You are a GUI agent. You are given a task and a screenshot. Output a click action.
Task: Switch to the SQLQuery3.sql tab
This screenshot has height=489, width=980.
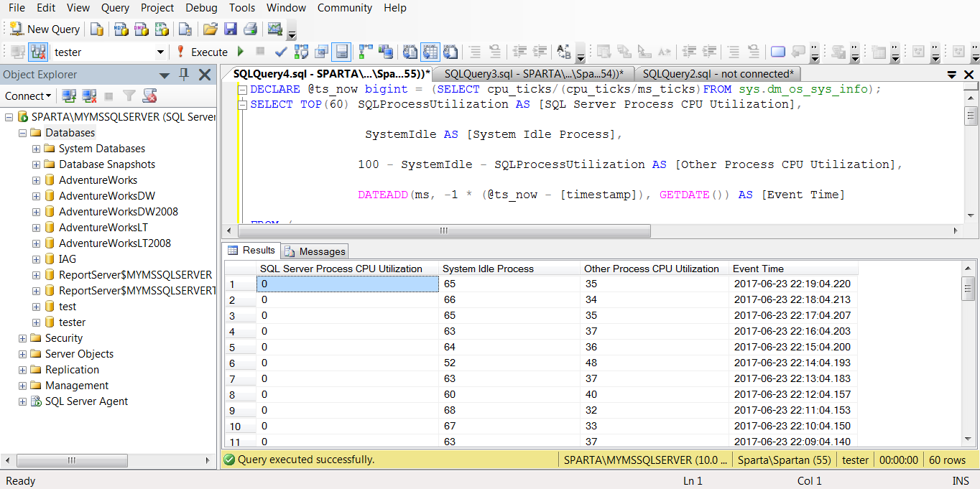[x=533, y=74]
